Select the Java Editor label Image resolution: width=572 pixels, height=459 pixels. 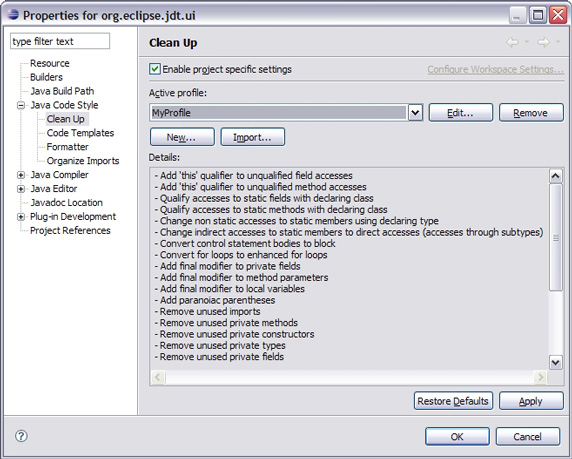click(x=54, y=189)
